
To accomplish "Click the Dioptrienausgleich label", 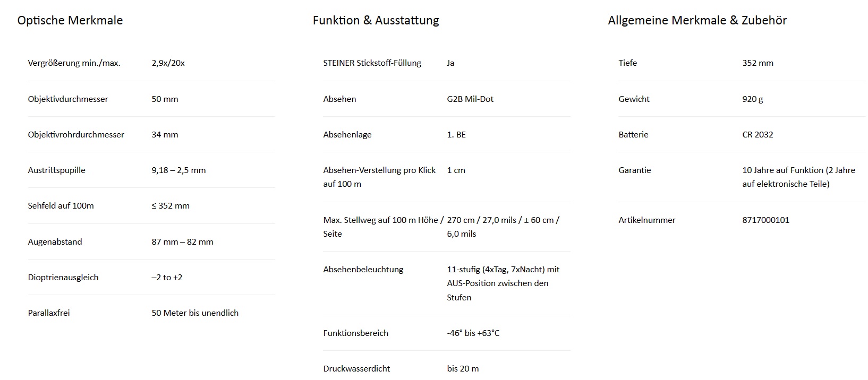I will click(63, 278).
